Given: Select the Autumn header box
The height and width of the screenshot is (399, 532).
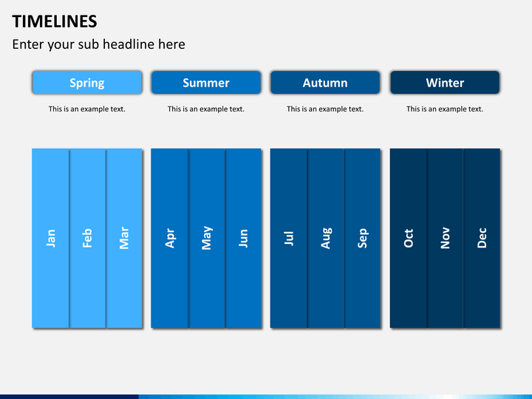Looking at the screenshot, I should coord(325,83).
